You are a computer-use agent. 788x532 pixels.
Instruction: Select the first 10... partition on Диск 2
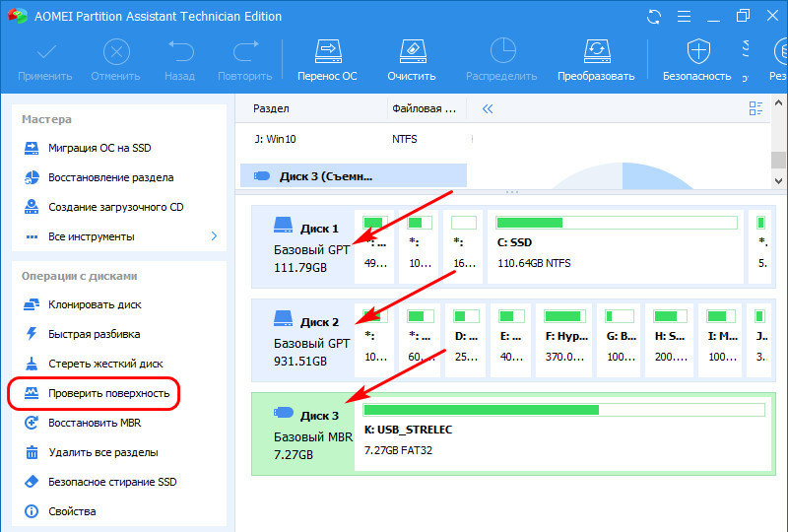pyautogui.click(x=374, y=340)
